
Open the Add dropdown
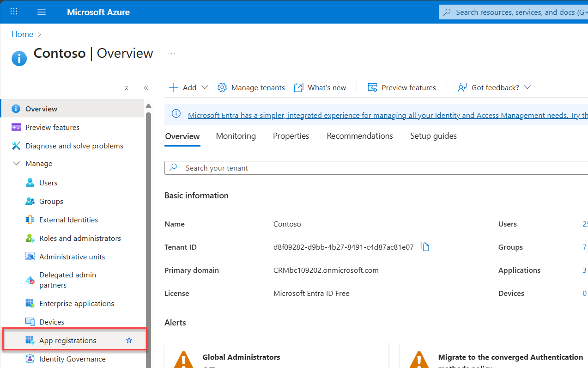(189, 87)
